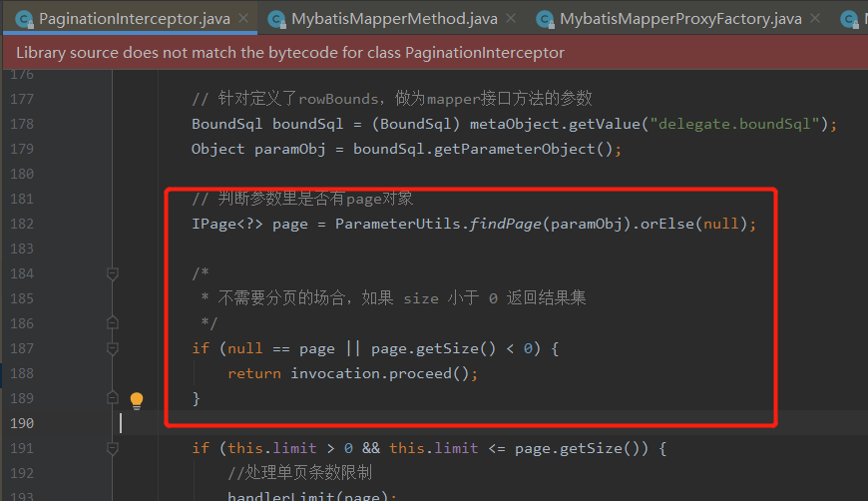This screenshot has width=868, height=501.
Task: Click the return keyword on line 188
Action: pyautogui.click(x=254, y=373)
